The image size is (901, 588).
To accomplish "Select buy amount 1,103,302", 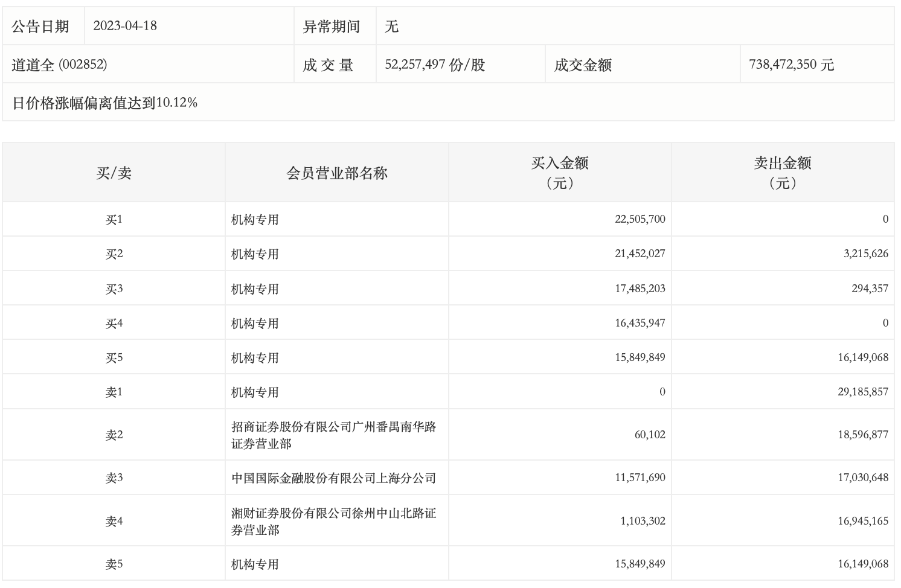I will 643,520.
